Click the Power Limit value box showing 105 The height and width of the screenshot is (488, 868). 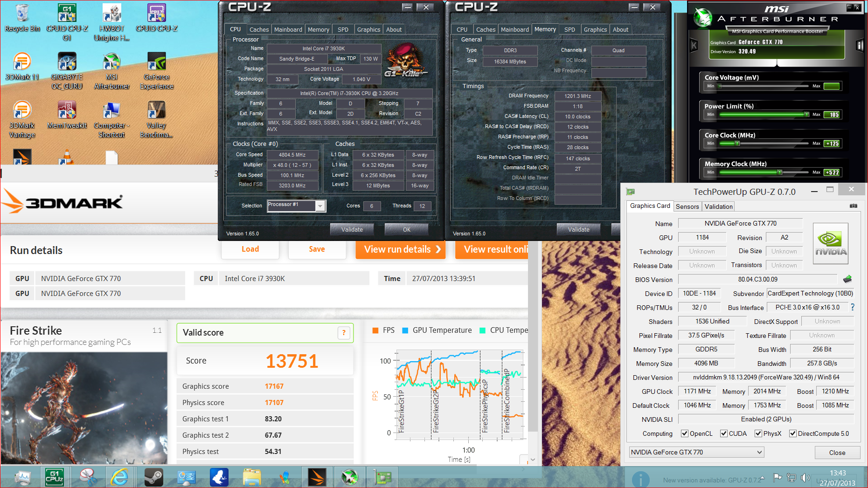coord(832,115)
